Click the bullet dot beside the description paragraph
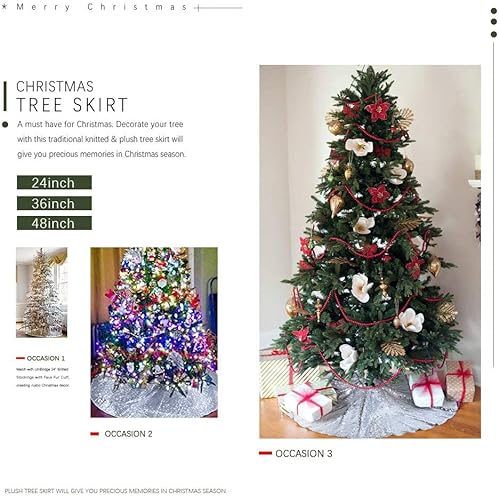The image size is (500, 496). pyautogui.click(x=5, y=125)
